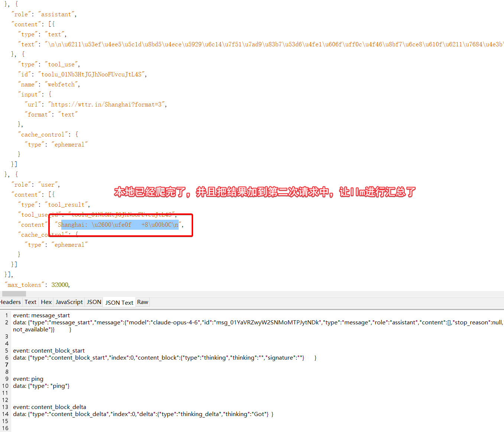
Task: Click the highlighted Shanghai content value
Action: click(118, 225)
